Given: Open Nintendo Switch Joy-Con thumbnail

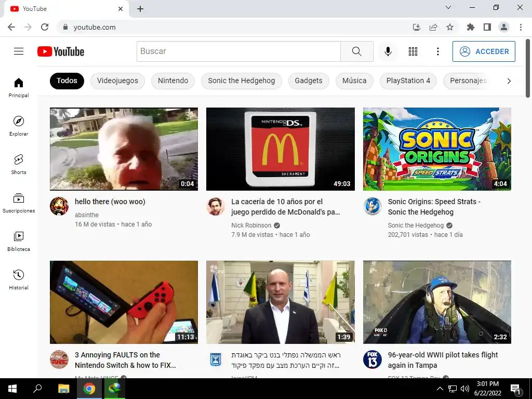Looking at the screenshot, I should point(124,302).
